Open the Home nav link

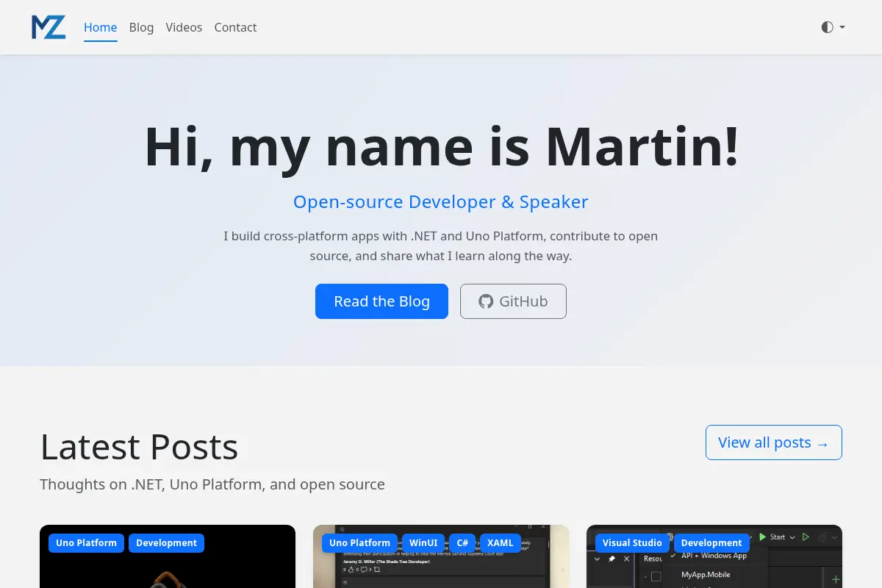pos(101,27)
